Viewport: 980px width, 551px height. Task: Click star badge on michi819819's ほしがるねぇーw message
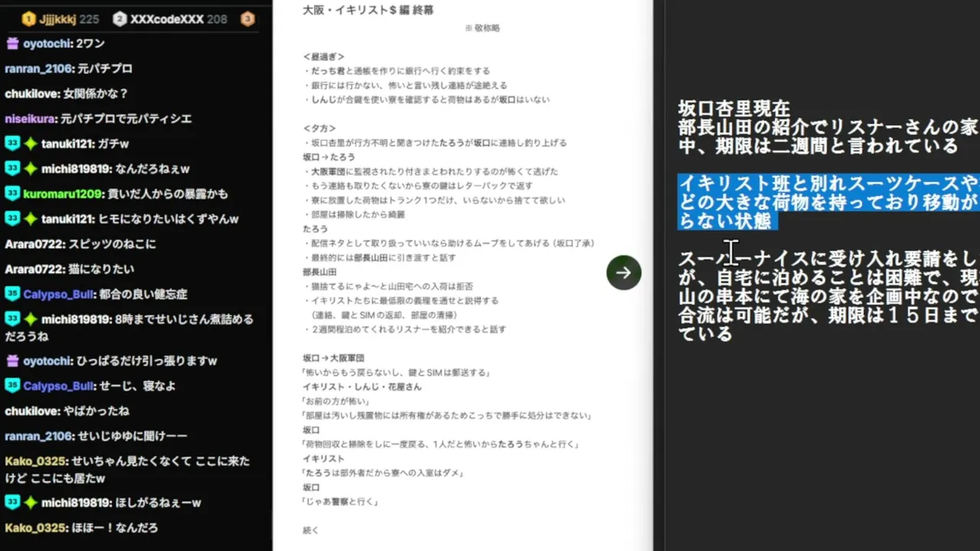click(x=31, y=503)
